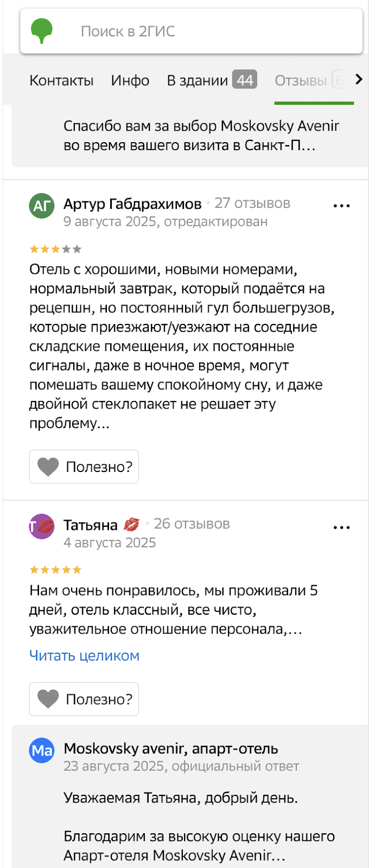Click Татьяна's profile avatar
The height and width of the screenshot is (868, 369).
click(41, 527)
